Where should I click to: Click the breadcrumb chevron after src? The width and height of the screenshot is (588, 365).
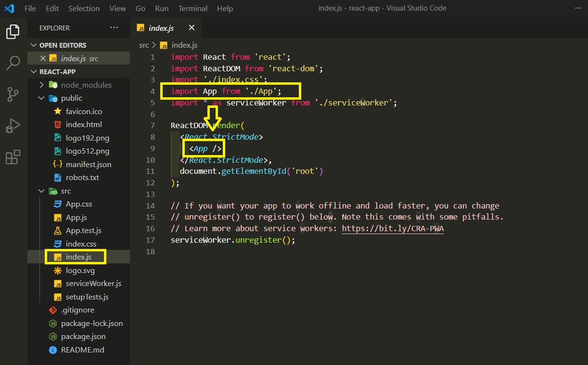tap(154, 45)
